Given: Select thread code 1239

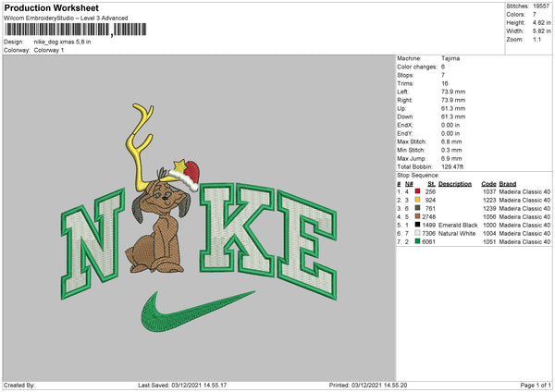Looking at the screenshot, I should (489, 208).
